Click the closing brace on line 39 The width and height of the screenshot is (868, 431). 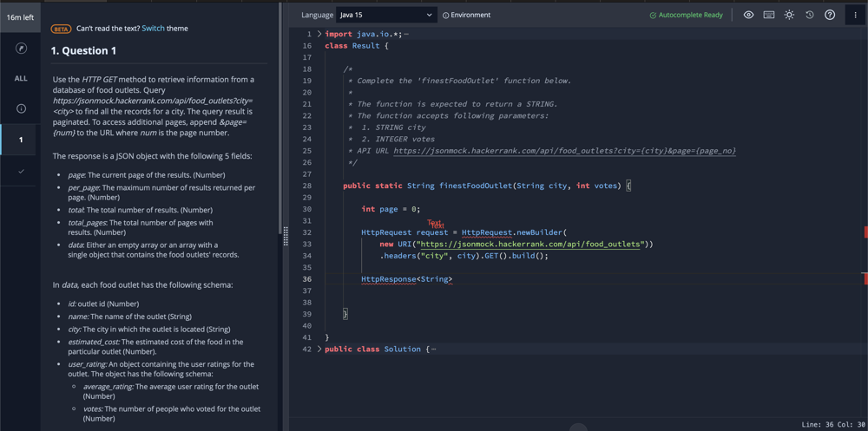[345, 314]
